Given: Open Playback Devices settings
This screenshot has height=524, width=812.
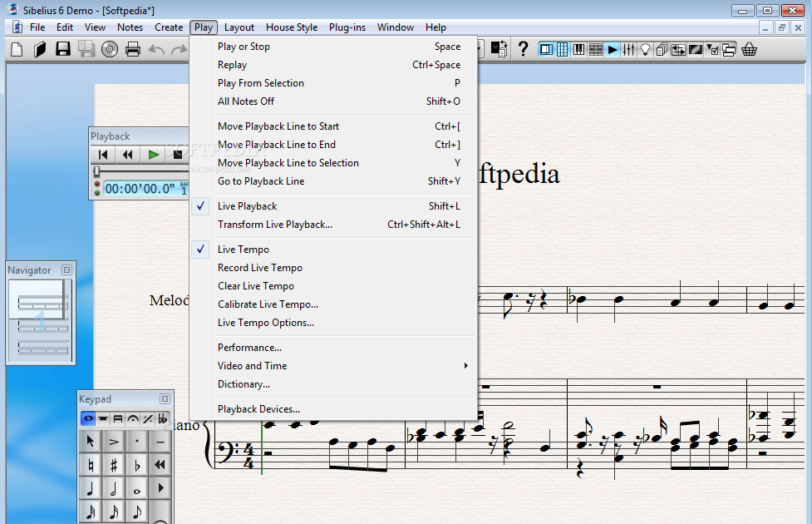Looking at the screenshot, I should click(x=333, y=409).
